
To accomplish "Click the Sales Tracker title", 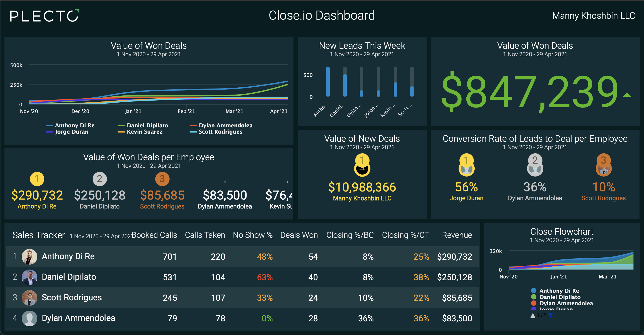I will point(39,235).
